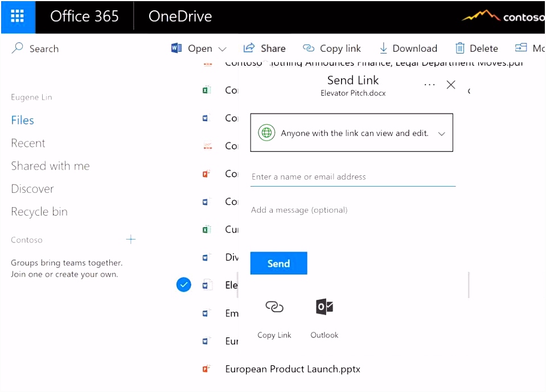Click the Excel file icon in the Cur row
The width and height of the screenshot is (546, 392).
[207, 229]
